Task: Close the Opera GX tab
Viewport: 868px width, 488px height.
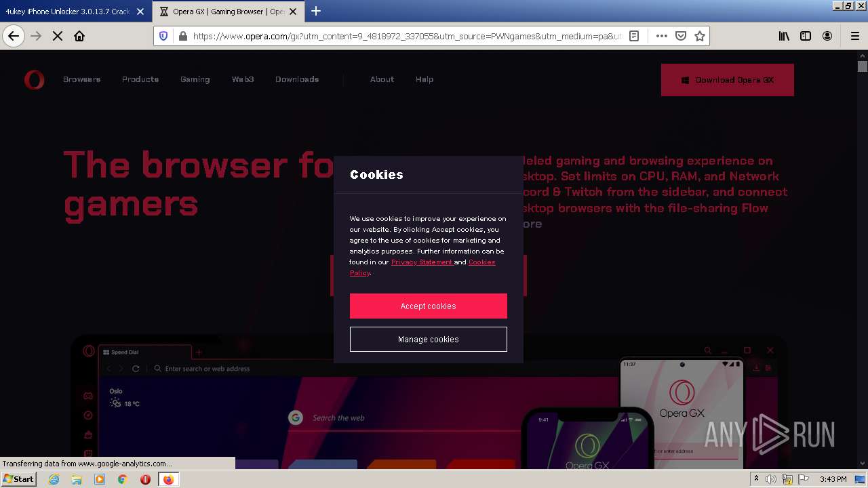Action: click(x=293, y=12)
